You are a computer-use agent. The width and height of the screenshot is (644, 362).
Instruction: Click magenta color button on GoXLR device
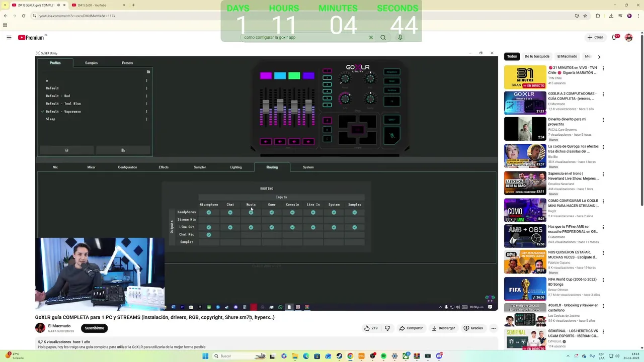pos(266,76)
